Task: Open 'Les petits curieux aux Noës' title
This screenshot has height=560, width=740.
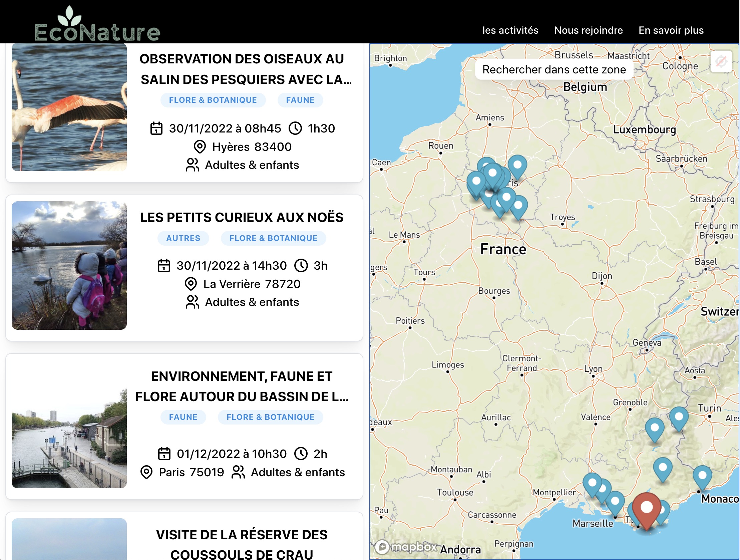Action: (x=242, y=217)
